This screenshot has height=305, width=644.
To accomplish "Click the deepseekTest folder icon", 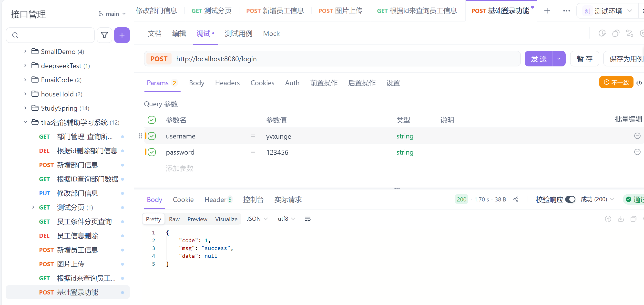I will pyautogui.click(x=35, y=65).
